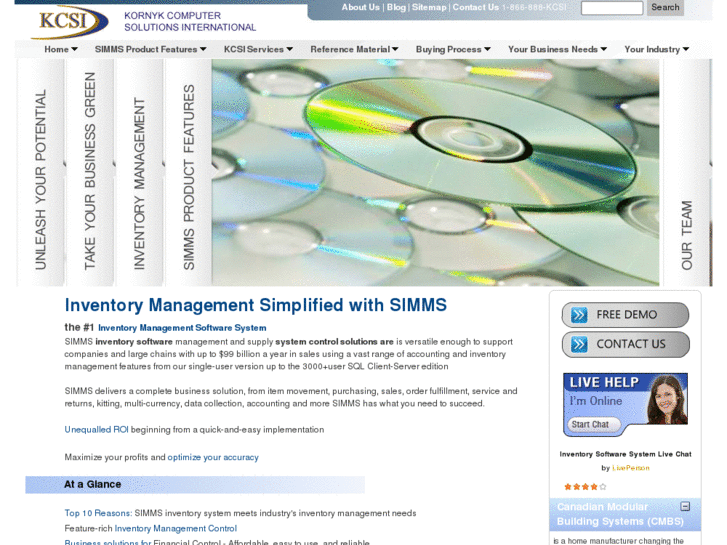Click Inventory Software System Live Chat text

(625, 454)
